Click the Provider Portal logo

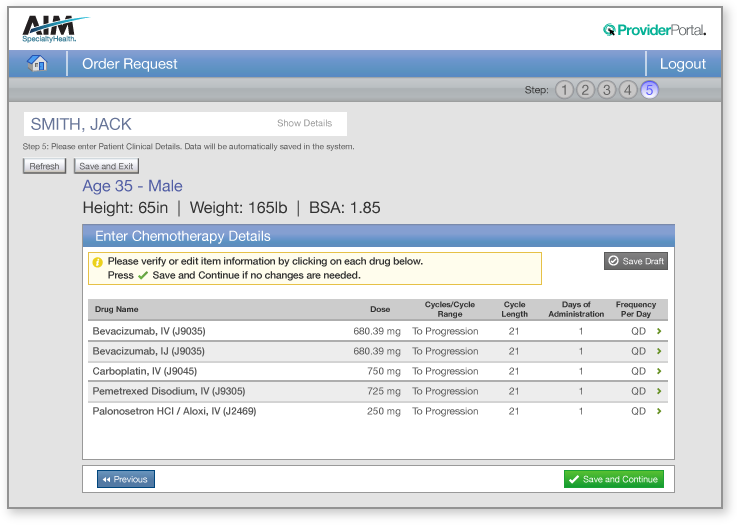655,30
